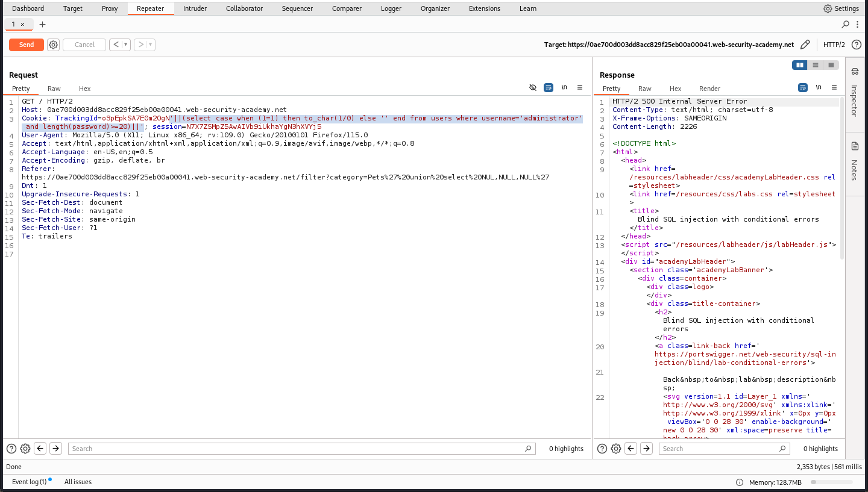Screen dimensions: 868x492
Task: Go to previous match in Response search
Action: (x=631, y=449)
